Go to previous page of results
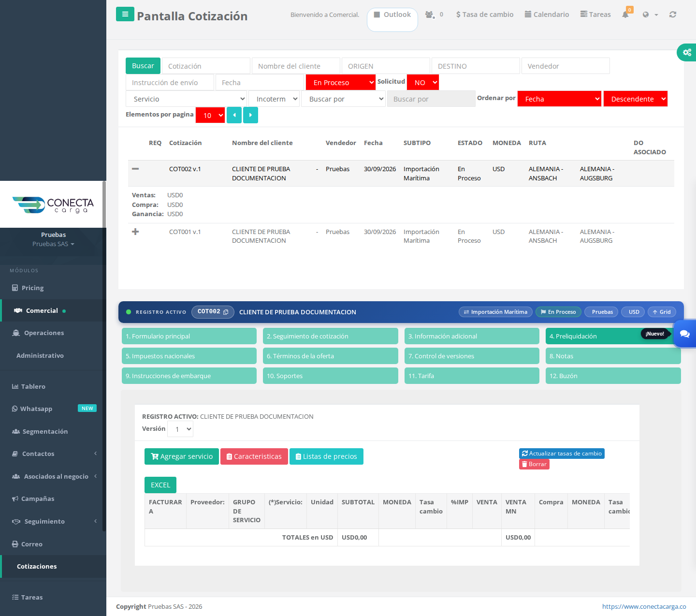This screenshot has height=616, width=696. (x=234, y=115)
